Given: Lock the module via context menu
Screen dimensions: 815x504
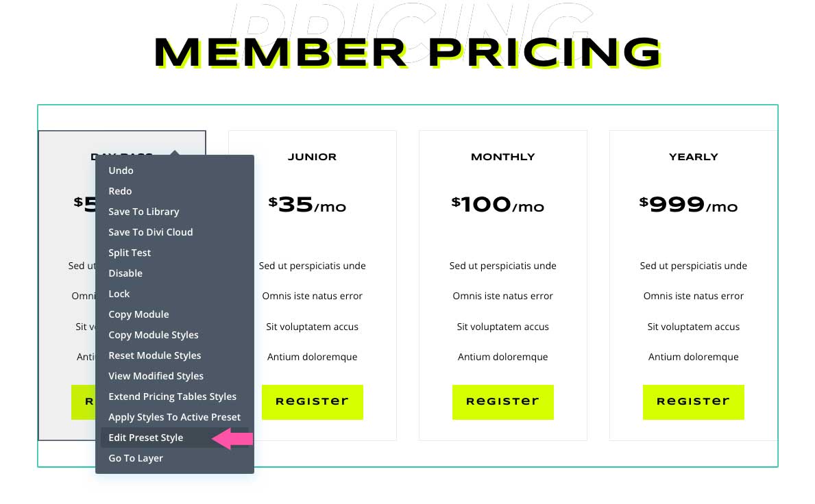Looking at the screenshot, I should (119, 294).
